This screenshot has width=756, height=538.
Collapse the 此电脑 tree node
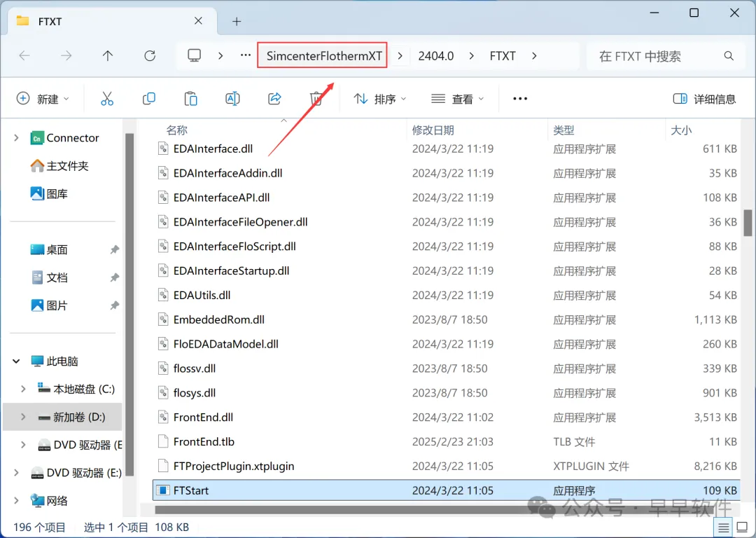pos(16,361)
